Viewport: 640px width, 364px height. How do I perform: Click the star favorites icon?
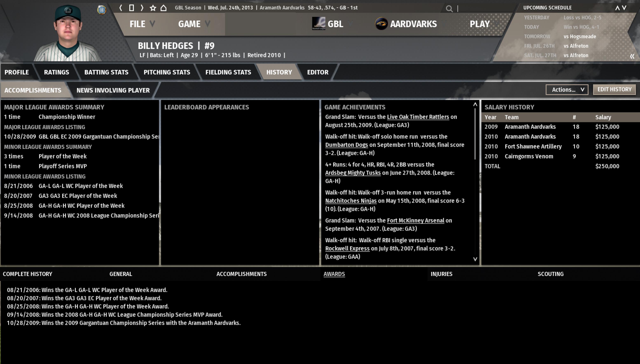click(x=153, y=8)
